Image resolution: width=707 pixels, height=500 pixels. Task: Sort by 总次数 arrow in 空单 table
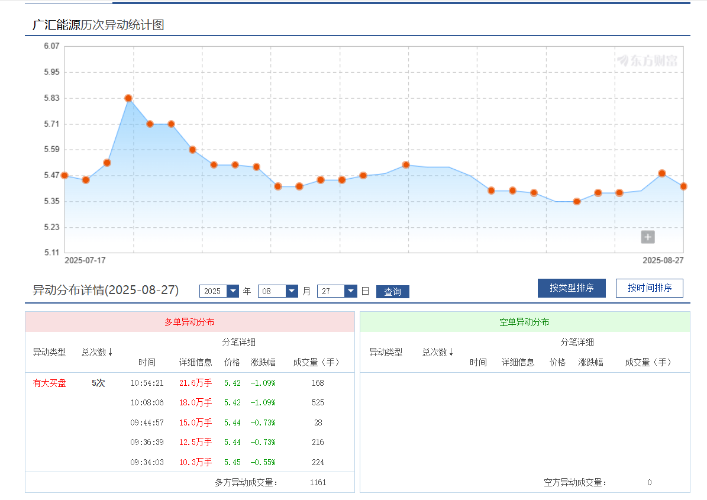(451, 352)
